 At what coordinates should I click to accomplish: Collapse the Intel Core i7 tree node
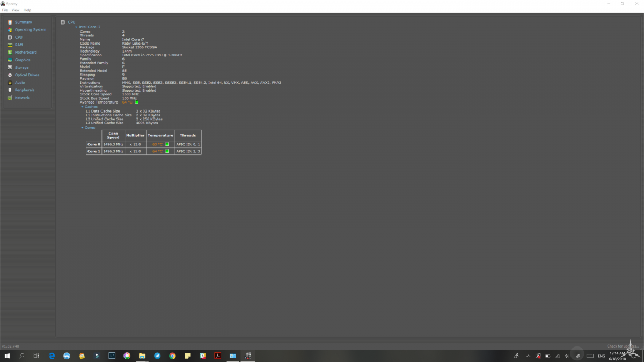tap(76, 27)
